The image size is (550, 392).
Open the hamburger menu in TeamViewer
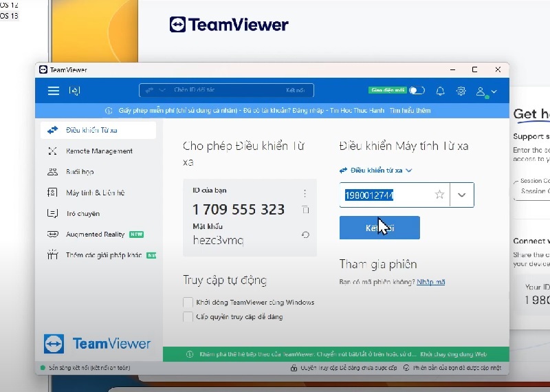pyautogui.click(x=54, y=91)
